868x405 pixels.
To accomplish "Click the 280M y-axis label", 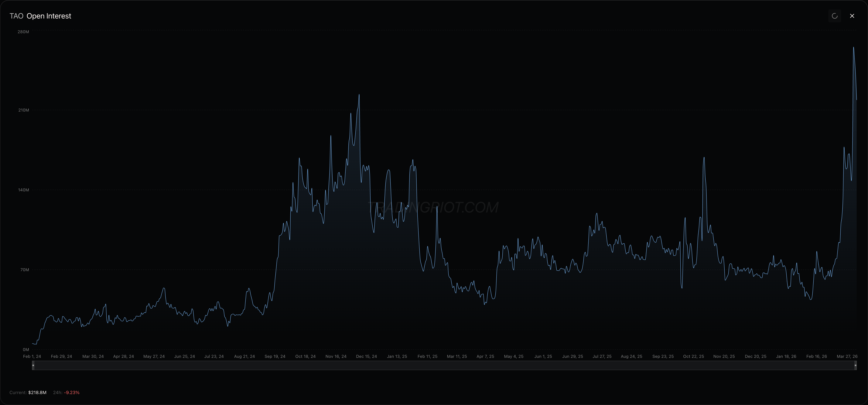I will tap(23, 32).
